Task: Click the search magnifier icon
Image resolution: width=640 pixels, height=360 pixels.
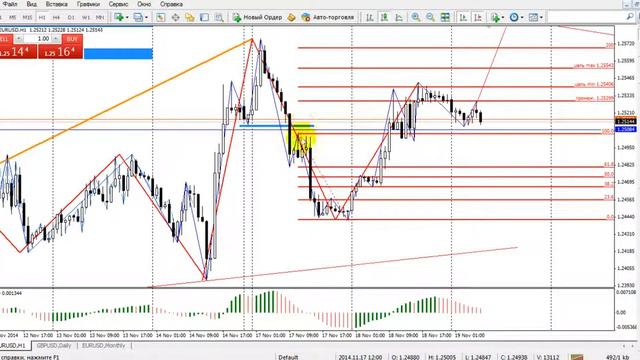Action: 630,17
